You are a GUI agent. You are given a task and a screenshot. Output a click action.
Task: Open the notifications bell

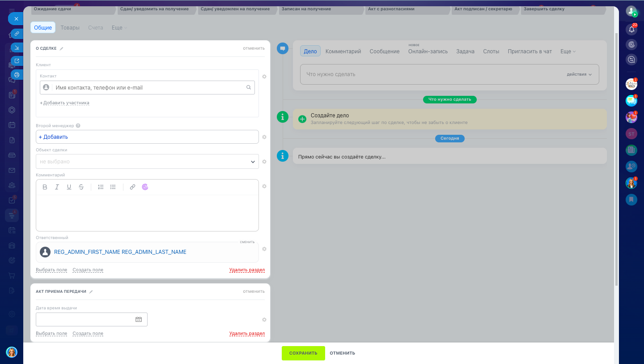tap(631, 30)
